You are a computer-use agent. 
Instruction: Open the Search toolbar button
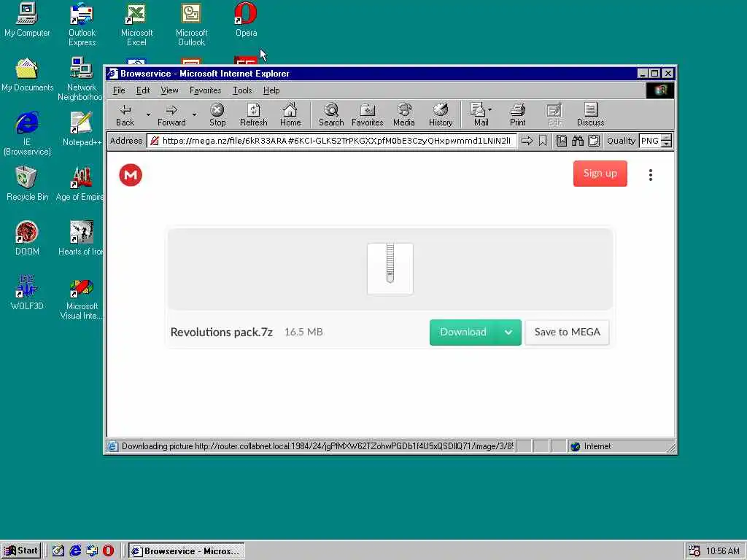(331, 114)
